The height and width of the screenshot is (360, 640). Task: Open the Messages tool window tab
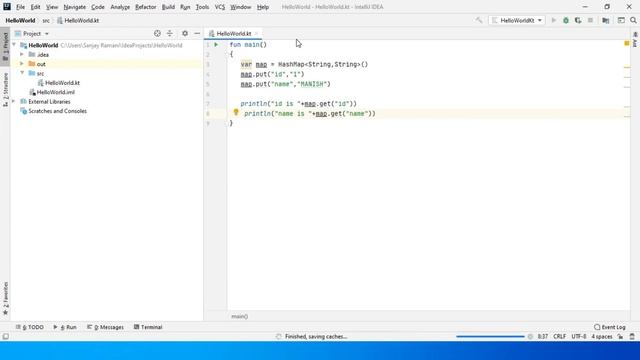pos(105,327)
